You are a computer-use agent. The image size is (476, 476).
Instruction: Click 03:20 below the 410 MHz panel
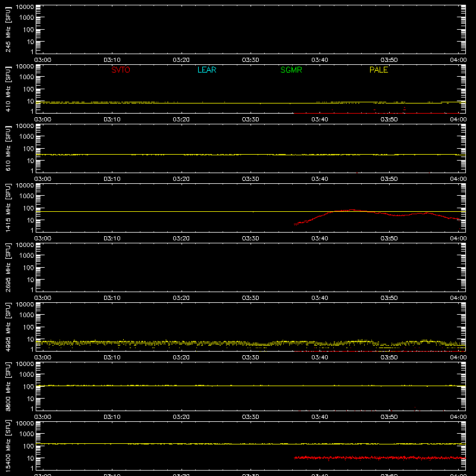(181, 120)
